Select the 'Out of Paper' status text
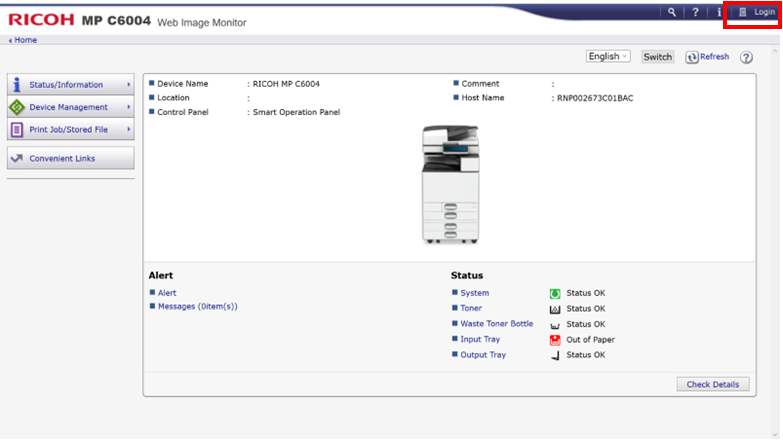783x440 pixels. coord(590,340)
